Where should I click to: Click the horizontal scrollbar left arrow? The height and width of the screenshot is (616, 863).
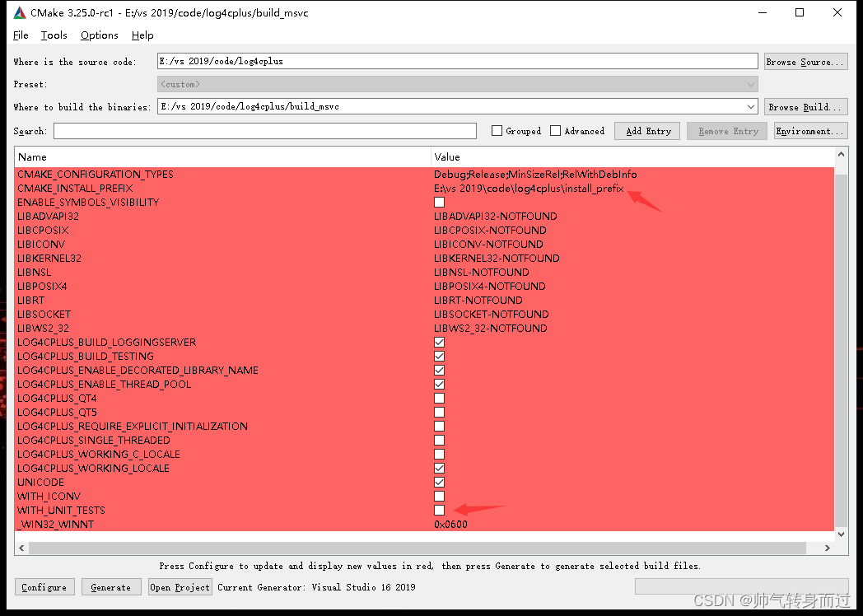point(21,548)
